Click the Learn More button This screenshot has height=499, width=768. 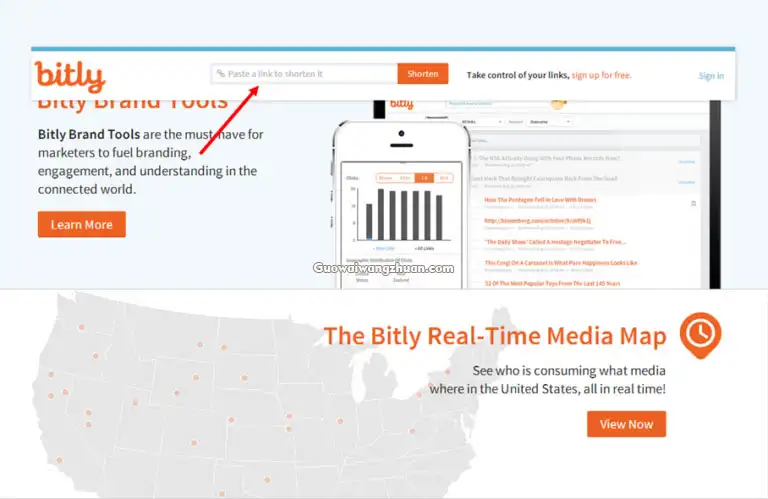tap(82, 224)
